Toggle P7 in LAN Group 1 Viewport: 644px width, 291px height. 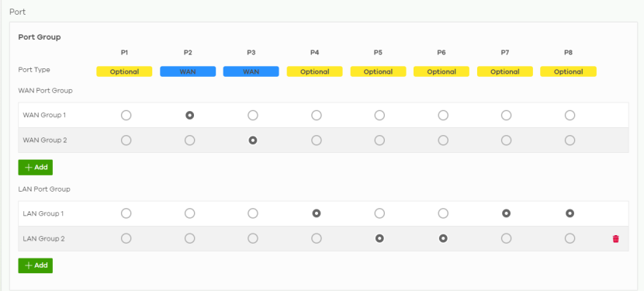click(x=507, y=213)
